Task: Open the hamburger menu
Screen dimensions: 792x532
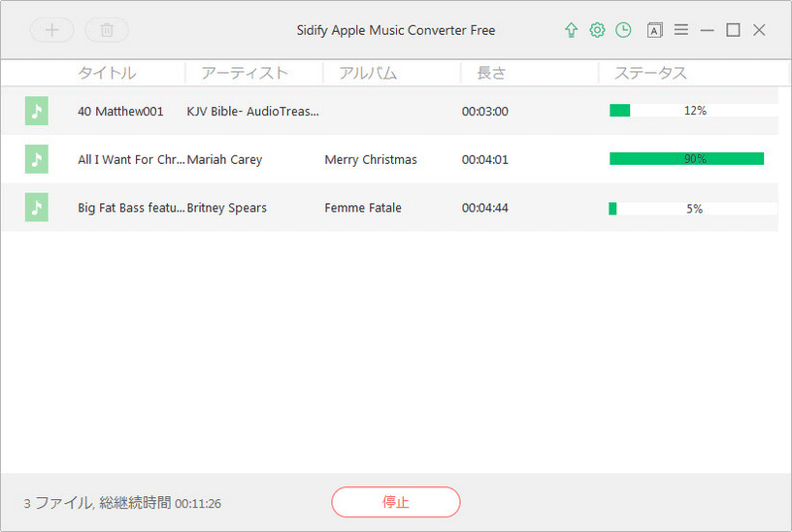Action: pos(681,30)
